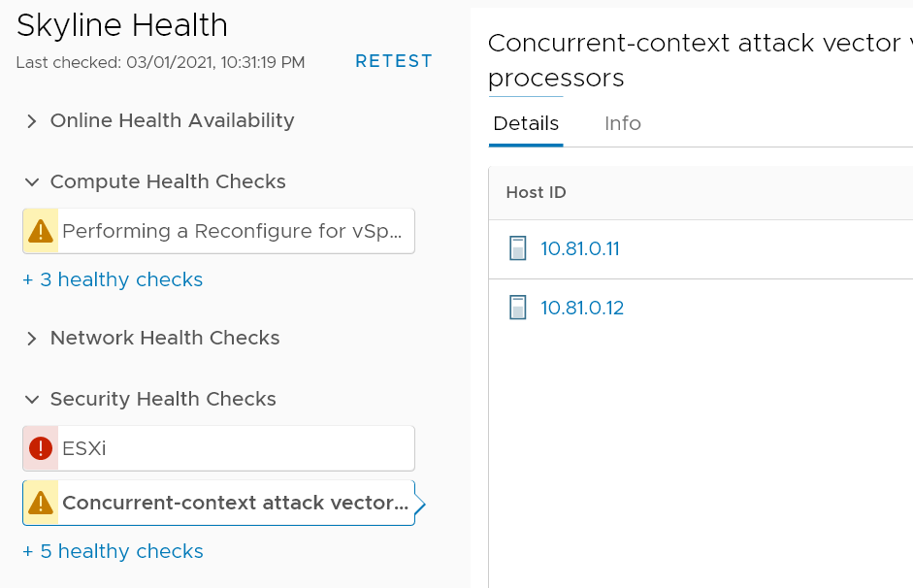Show the + 5 healthy checks
Screen dimensions: 913x588
tap(113, 551)
